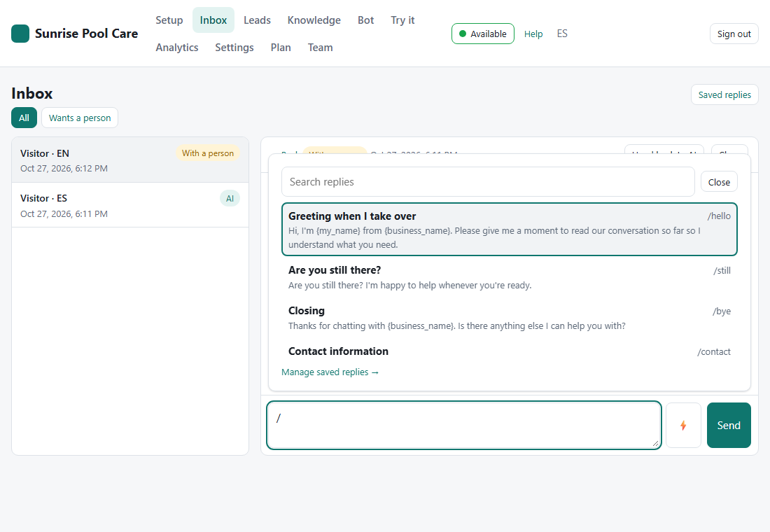Follow the Manage saved replies link
770x532 pixels.
pos(330,372)
